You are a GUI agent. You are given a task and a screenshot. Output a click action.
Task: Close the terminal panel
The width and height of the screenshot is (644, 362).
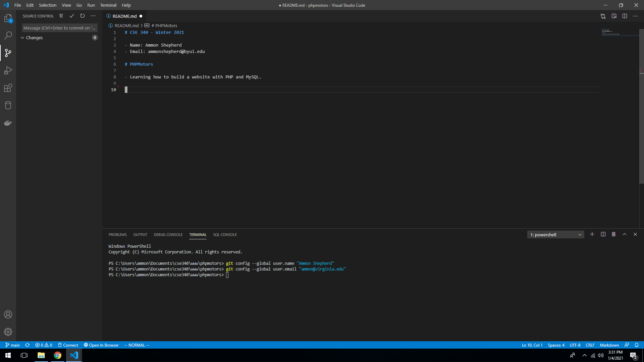635,234
